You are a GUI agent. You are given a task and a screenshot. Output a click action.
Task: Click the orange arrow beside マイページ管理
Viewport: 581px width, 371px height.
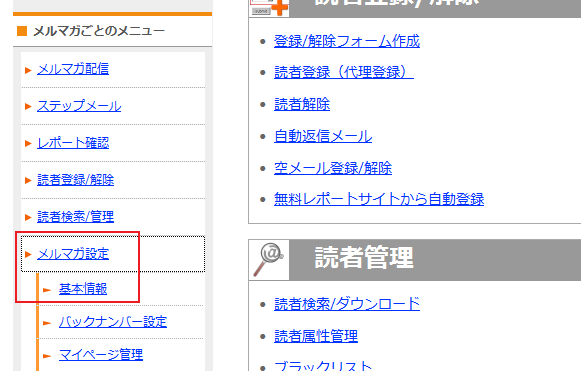pyautogui.click(x=47, y=356)
